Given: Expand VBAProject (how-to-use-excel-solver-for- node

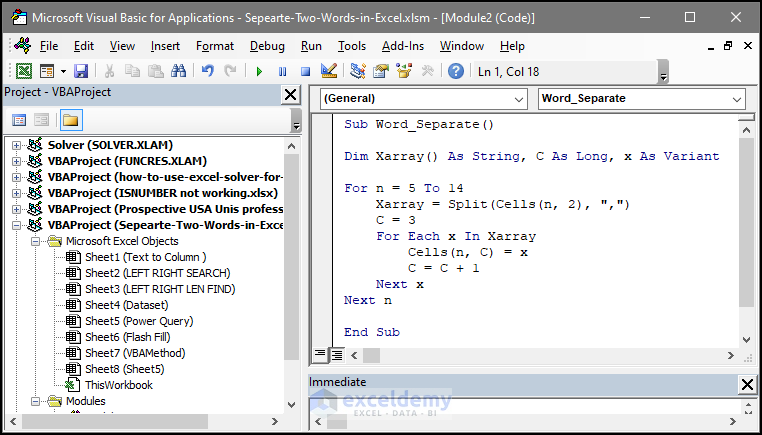Looking at the screenshot, I should (x=17, y=177).
